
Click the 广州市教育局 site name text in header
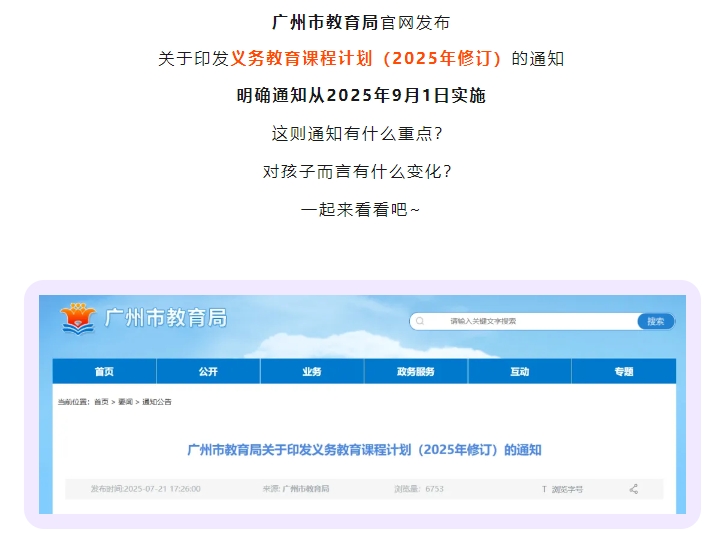click(x=165, y=318)
